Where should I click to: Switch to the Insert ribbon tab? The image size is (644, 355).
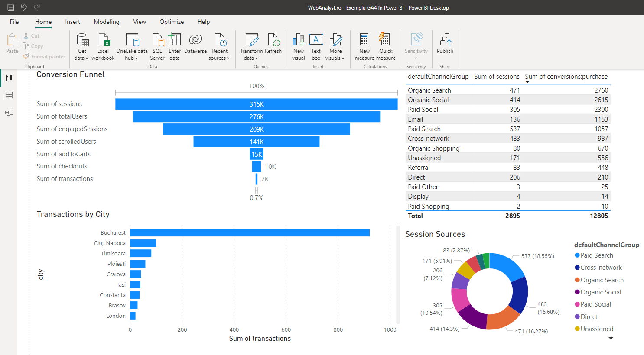coord(72,22)
